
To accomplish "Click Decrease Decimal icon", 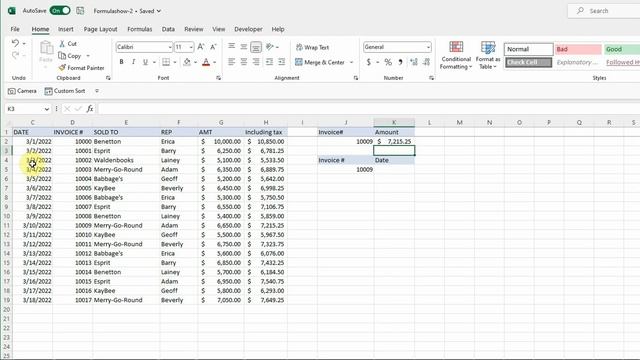I will point(427,62).
